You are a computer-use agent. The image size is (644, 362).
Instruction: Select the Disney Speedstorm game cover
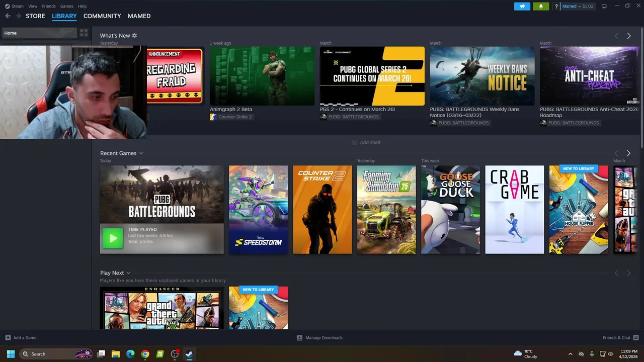[258, 210]
